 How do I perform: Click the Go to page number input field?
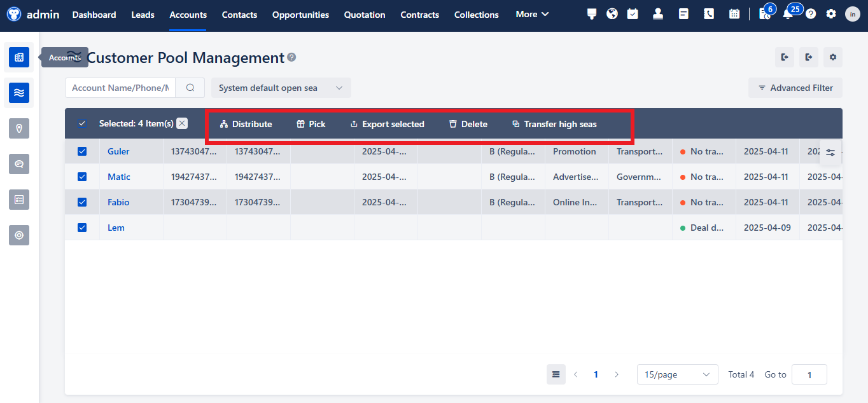click(809, 374)
